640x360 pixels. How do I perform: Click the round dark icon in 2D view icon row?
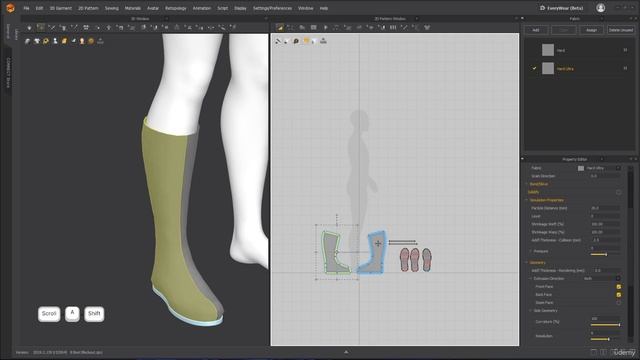pos(296,41)
